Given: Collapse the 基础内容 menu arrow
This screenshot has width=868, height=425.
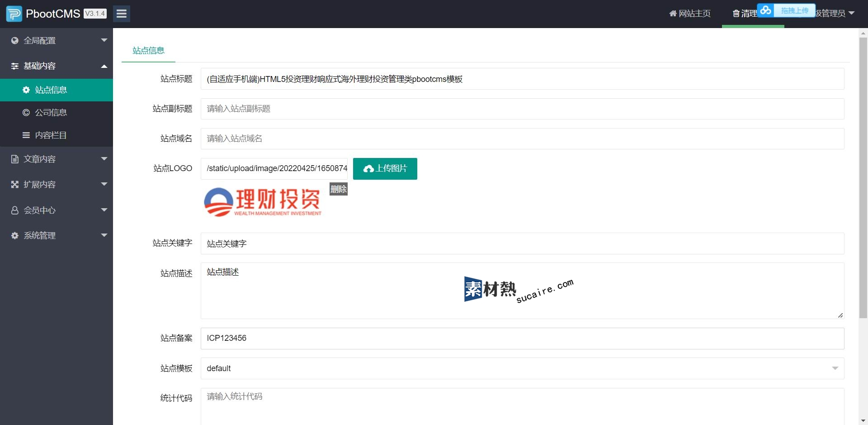Looking at the screenshot, I should [x=104, y=66].
